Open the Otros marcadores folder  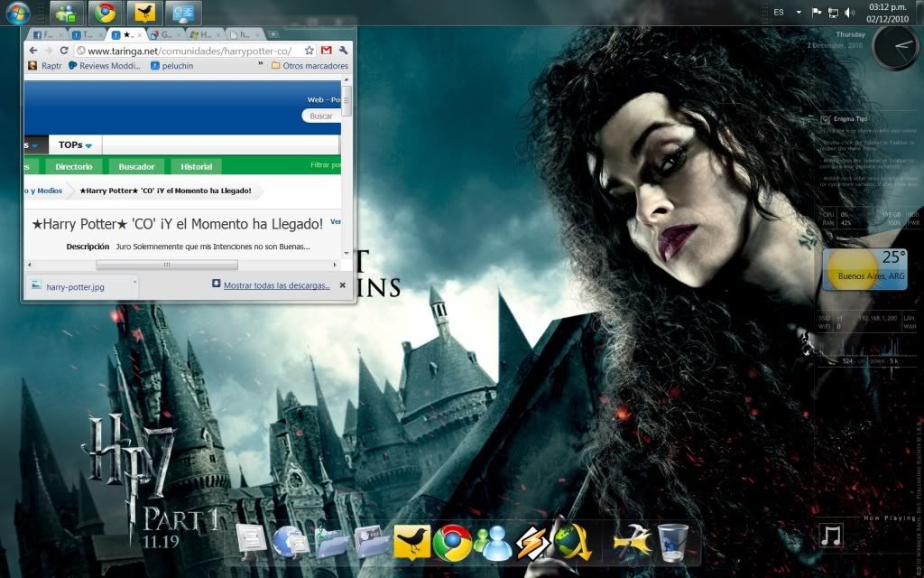click(310, 65)
